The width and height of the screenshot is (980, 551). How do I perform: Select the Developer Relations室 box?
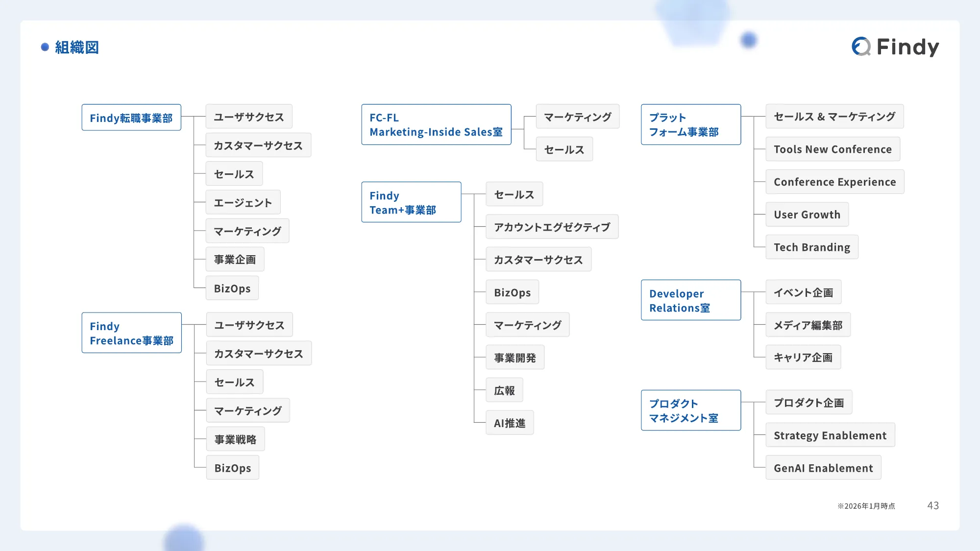pos(691,300)
